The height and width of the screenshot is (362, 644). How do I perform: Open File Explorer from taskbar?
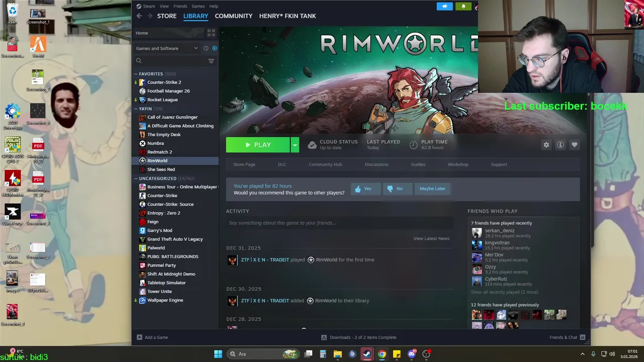(338, 354)
